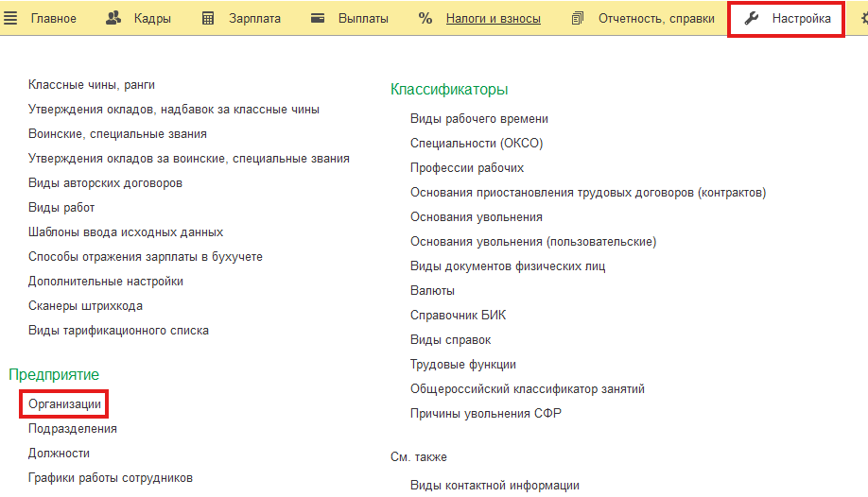Open Справочник БИК classifier
Viewport: 868px width, 497px height.
[x=458, y=315]
